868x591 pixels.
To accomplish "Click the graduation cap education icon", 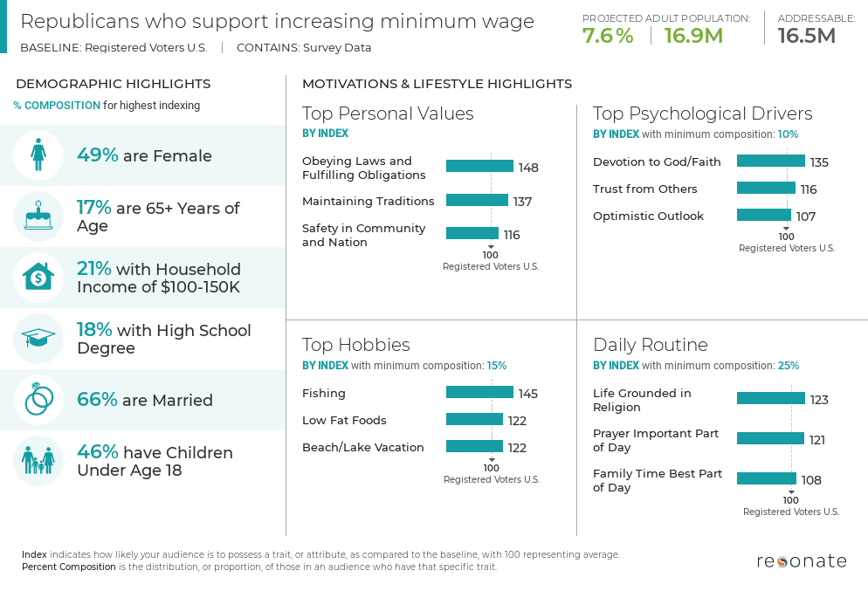I will pos(38,339).
